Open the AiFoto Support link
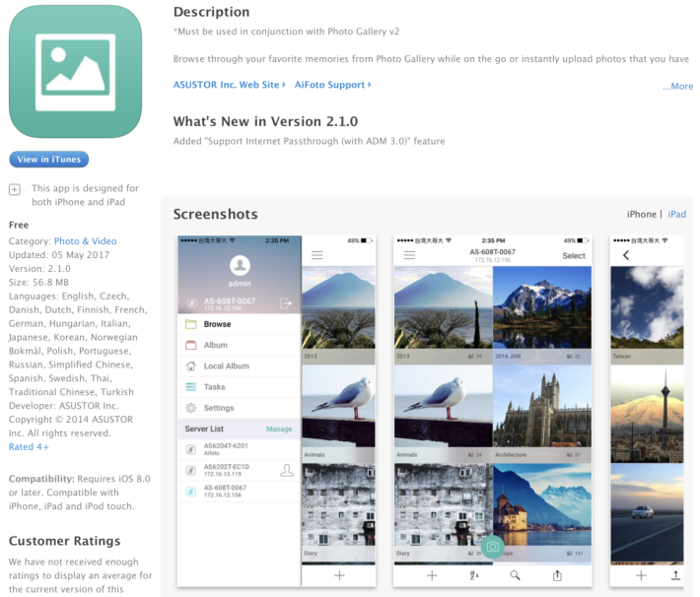 332,85
